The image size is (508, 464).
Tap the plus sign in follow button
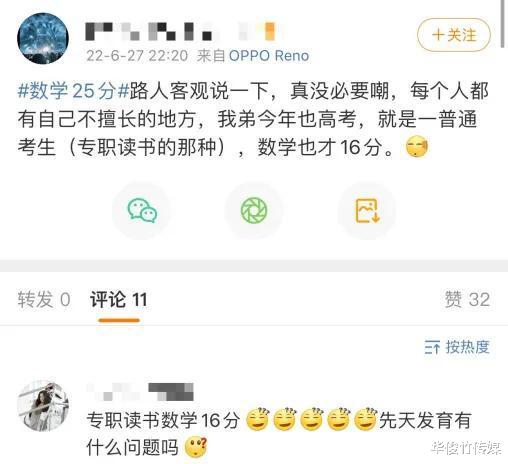coord(438,35)
